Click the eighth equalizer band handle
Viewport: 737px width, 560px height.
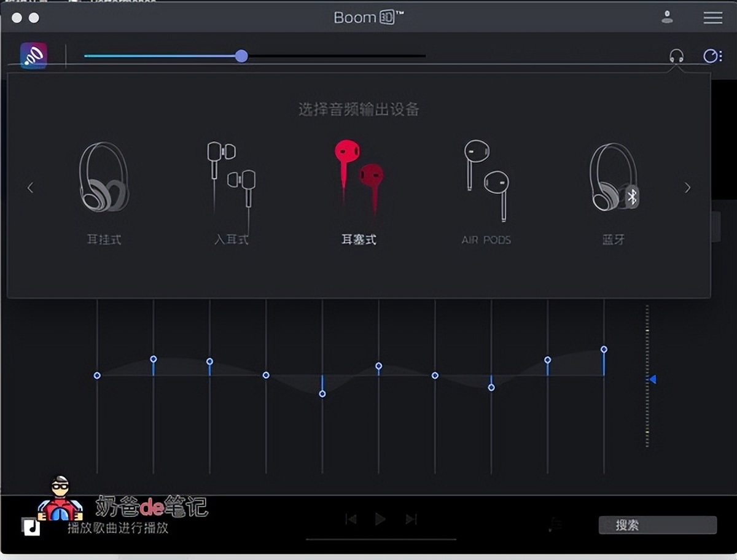[x=491, y=387]
